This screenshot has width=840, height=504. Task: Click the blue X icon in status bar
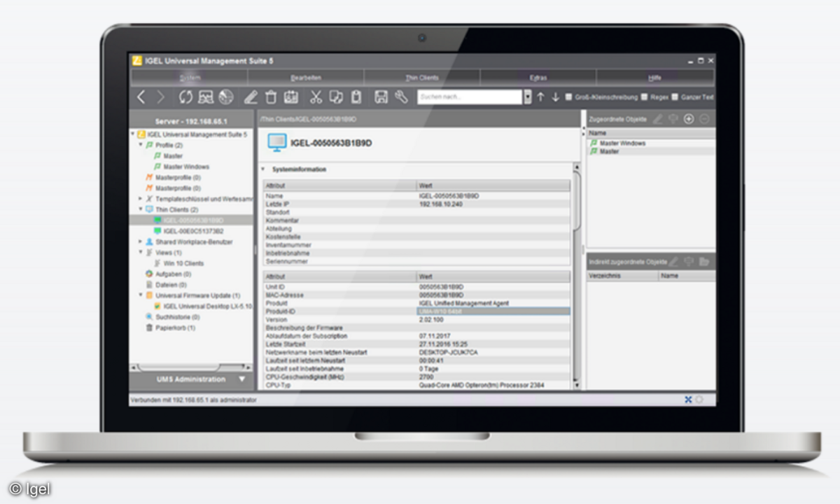pyautogui.click(x=688, y=399)
